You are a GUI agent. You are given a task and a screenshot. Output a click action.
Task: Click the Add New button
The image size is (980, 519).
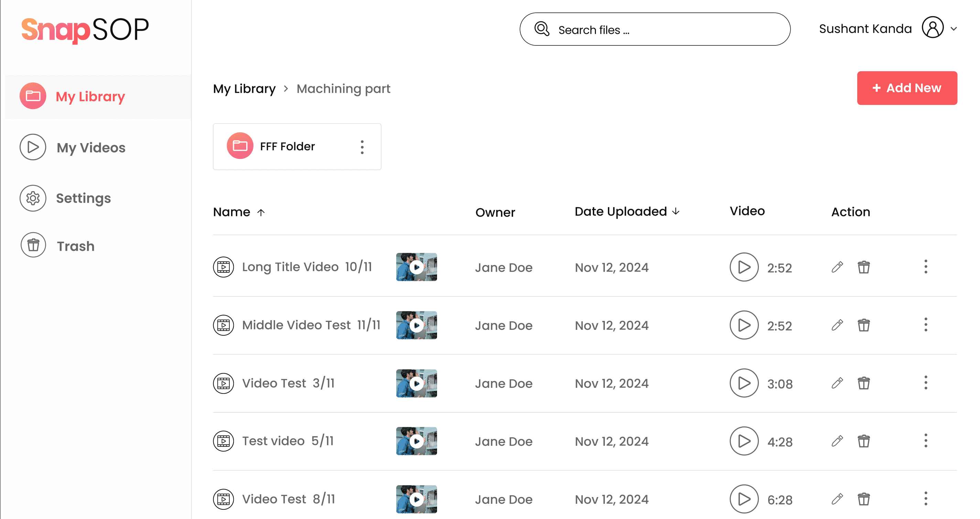coord(906,88)
